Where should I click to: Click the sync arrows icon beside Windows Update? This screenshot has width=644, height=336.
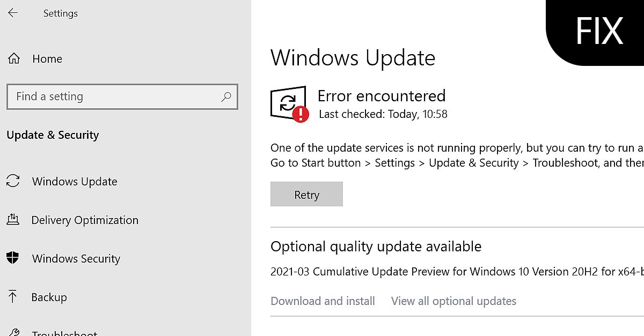(x=13, y=181)
